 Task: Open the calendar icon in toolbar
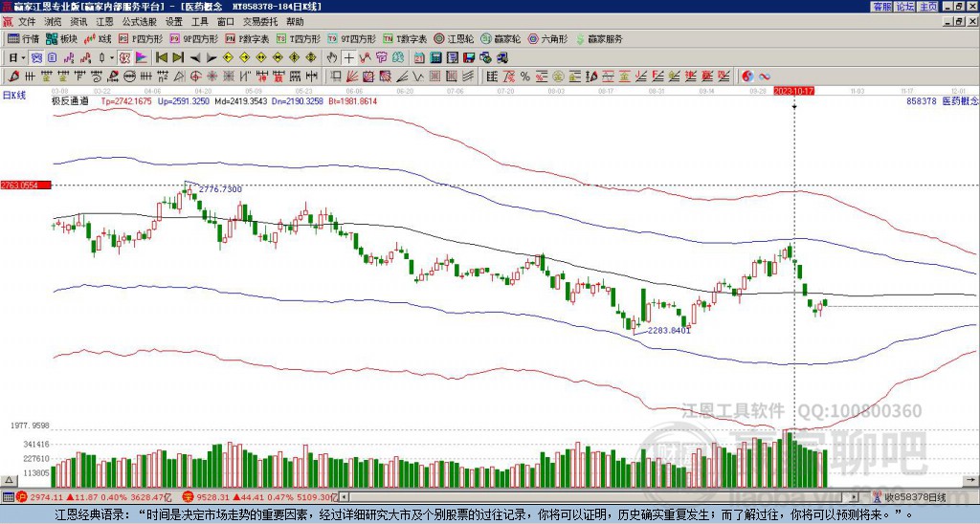(x=419, y=57)
